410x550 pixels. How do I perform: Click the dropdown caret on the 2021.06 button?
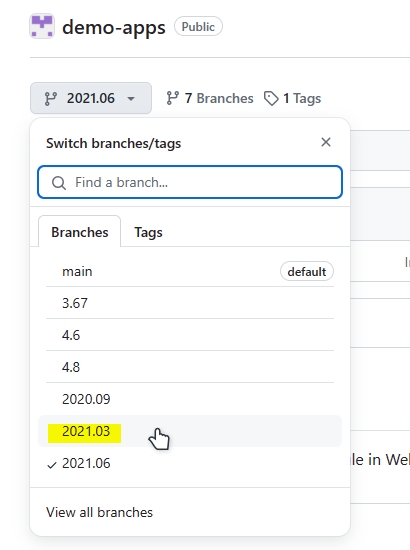point(131,99)
